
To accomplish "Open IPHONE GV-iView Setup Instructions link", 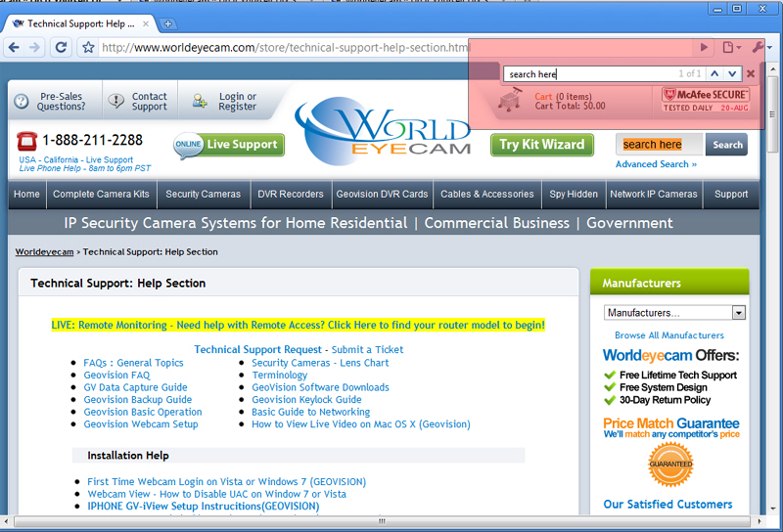I will tap(204, 506).
